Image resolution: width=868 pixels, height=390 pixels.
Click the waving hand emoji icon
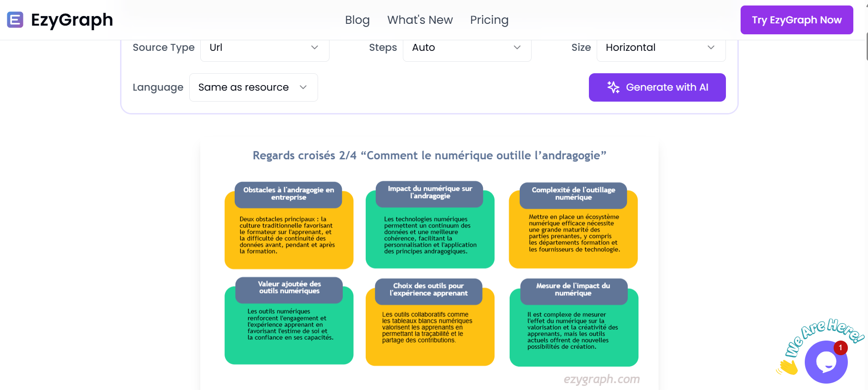[x=787, y=367]
